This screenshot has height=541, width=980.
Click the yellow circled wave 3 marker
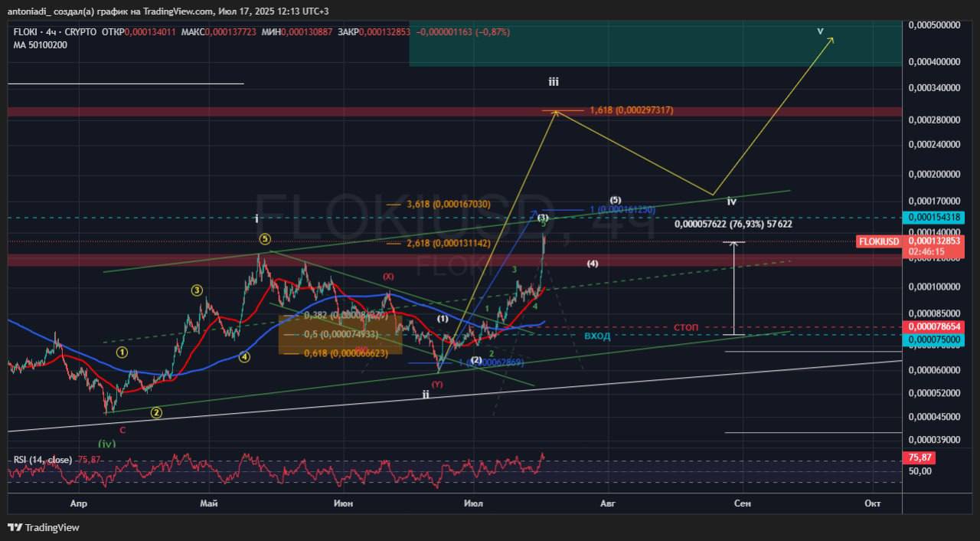[197, 290]
